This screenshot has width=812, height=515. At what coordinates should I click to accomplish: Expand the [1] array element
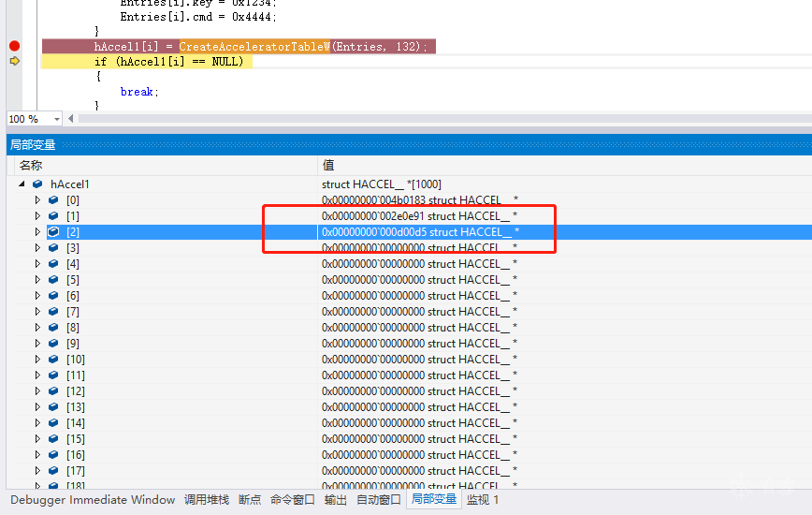coord(37,216)
